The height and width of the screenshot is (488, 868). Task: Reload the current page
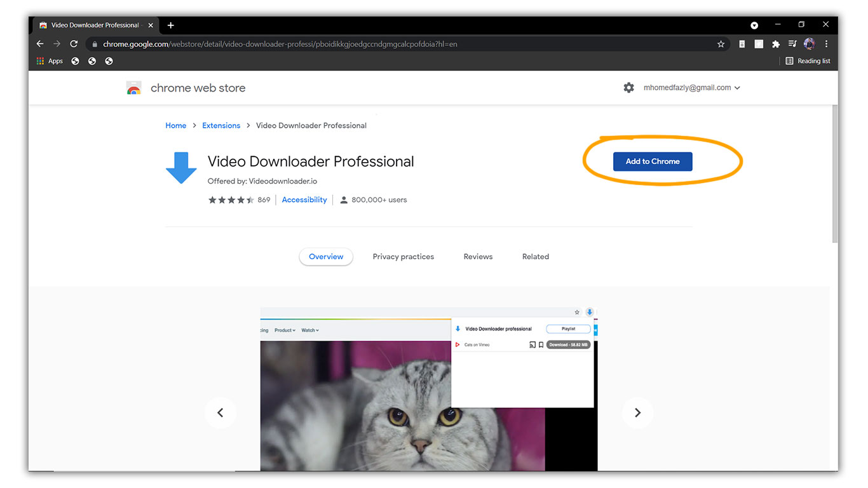pyautogui.click(x=74, y=44)
